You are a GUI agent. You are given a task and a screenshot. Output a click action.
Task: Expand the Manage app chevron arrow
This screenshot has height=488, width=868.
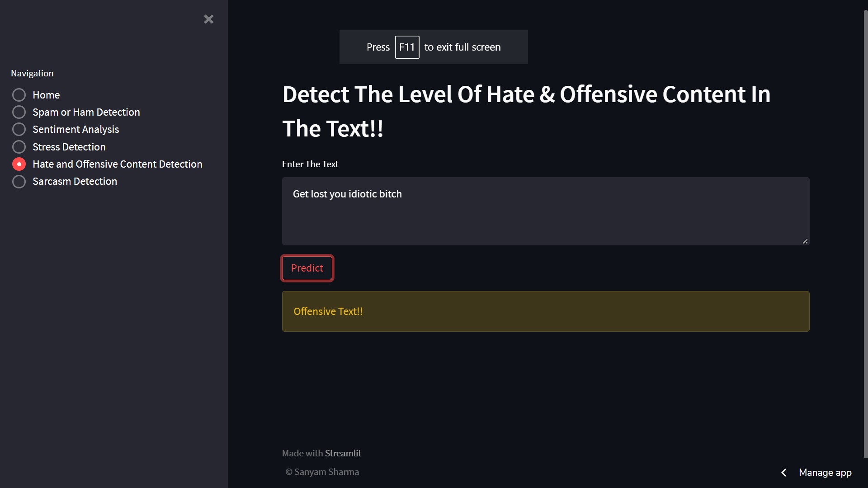pos(784,473)
